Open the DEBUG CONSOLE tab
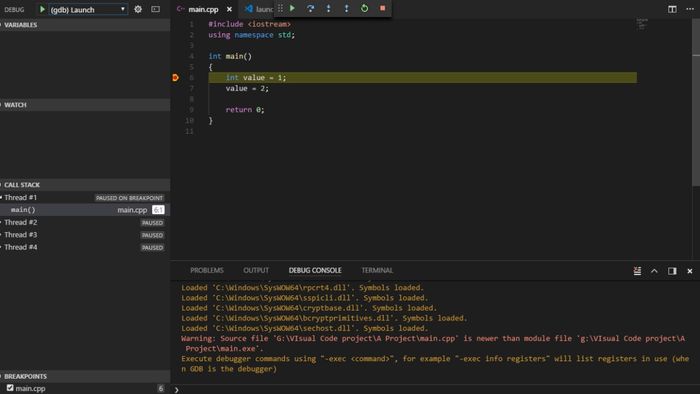This screenshot has height=394, width=700. pos(315,270)
